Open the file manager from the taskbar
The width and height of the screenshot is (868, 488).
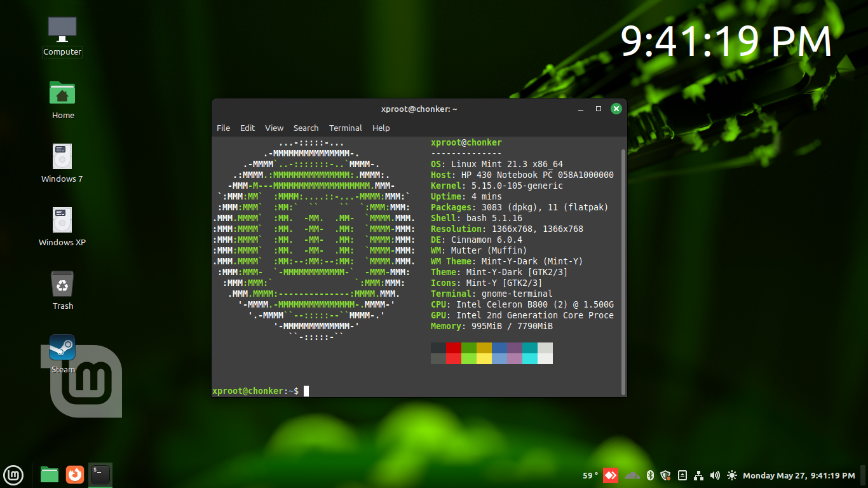click(49, 474)
